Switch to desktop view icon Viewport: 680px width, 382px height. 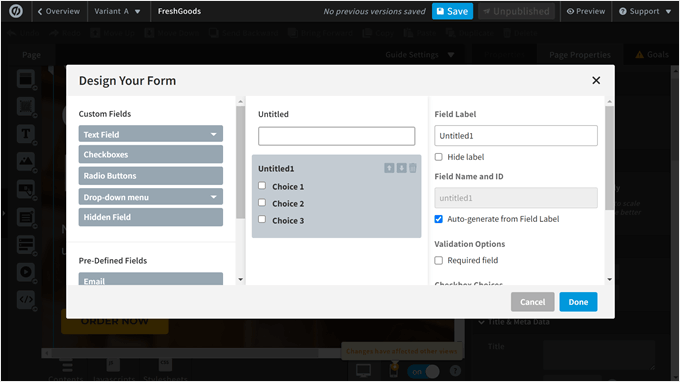coord(363,371)
